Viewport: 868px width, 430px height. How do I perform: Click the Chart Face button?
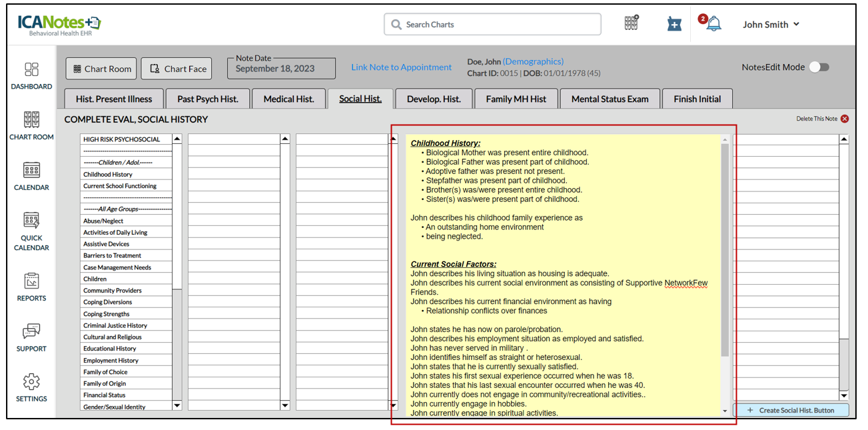(177, 69)
